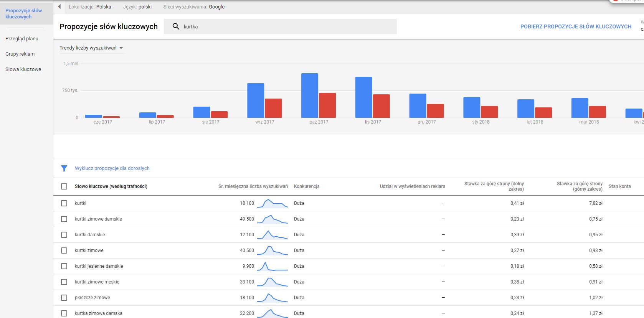Image resolution: width=644 pixels, height=318 pixels.
Task: Check the box for kurtki zimowe
Action: [64, 250]
